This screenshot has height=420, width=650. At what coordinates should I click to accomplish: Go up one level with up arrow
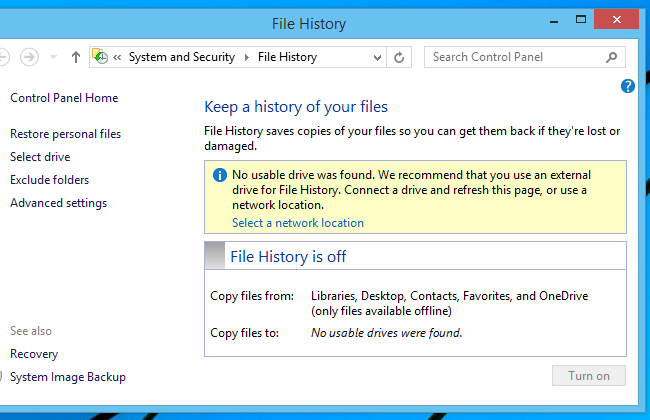pyautogui.click(x=76, y=57)
